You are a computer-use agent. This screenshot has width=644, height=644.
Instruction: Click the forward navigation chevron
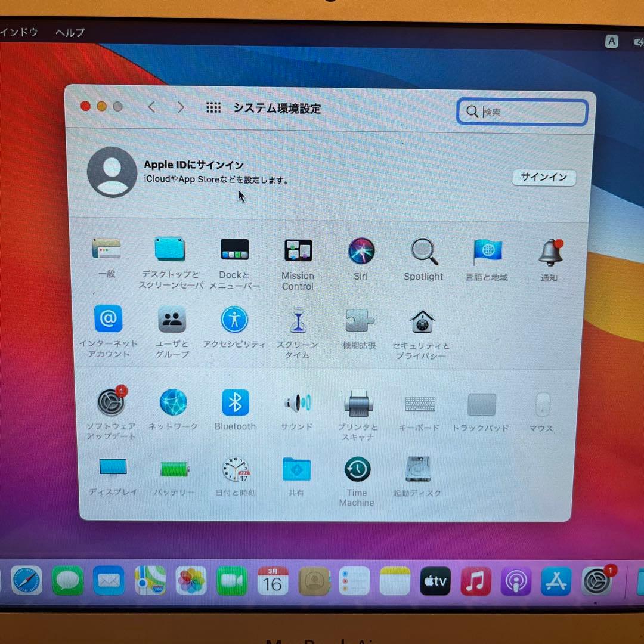181,107
